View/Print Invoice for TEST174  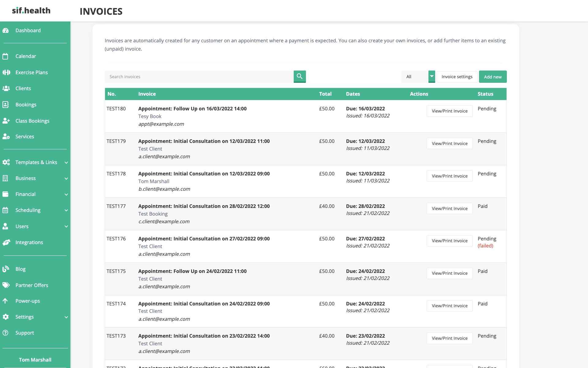tap(450, 306)
